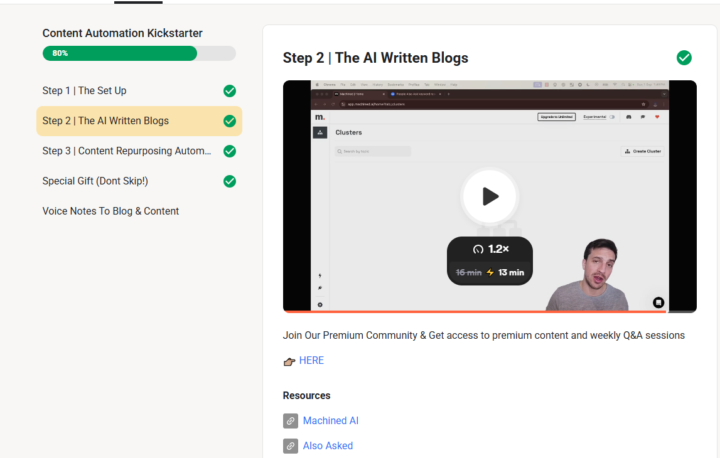This screenshot has width=720, height=458.
Task: Click Create Cluster button in video
Action: (x=642, y=151)
